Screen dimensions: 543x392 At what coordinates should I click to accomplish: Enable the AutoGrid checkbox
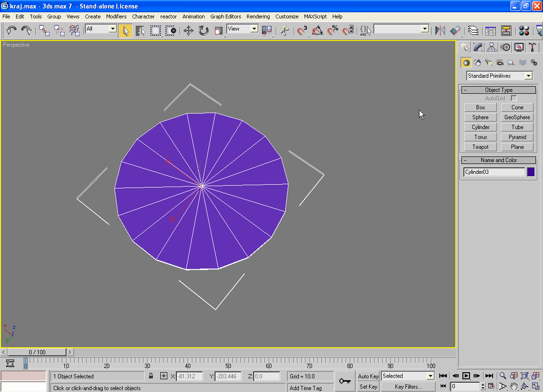pyautogui.click(x=514, y=98)
